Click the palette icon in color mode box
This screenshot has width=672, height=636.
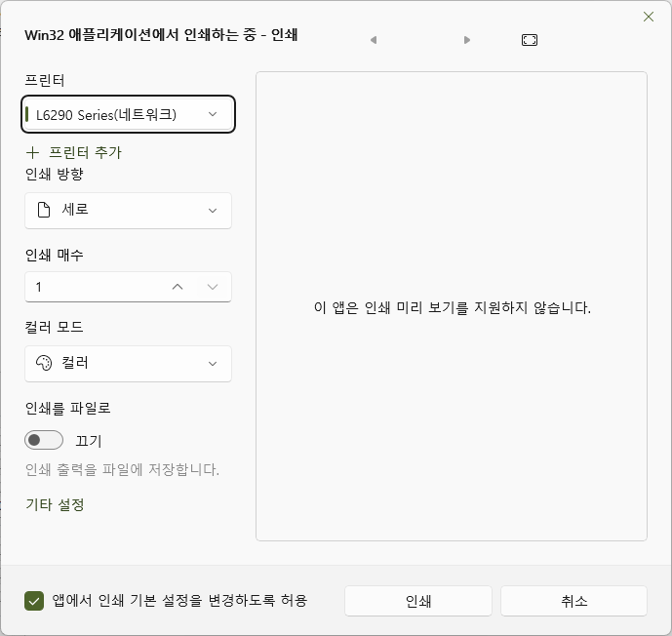pos(44,363)
